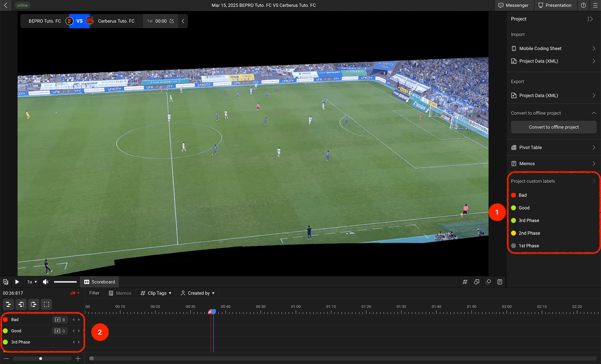Click the dashed selection box tool
Image resolution: width=601 pixels, height=364 pixels.
click(x=46, y=304)
